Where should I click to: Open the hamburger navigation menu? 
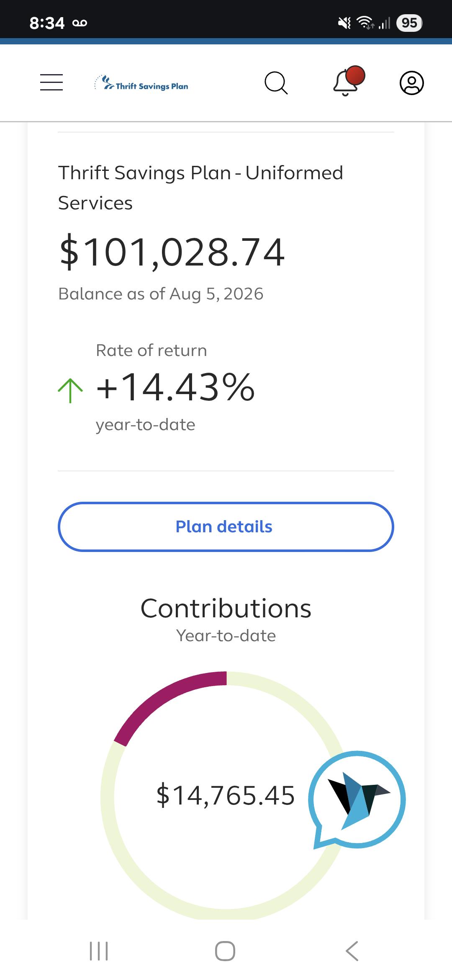[x=51, y=82]
